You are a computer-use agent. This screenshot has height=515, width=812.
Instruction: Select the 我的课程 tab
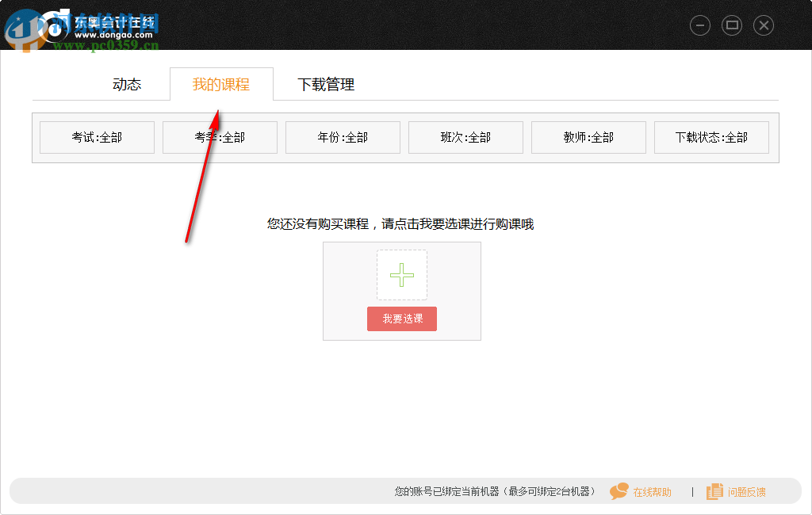[221, 84]
